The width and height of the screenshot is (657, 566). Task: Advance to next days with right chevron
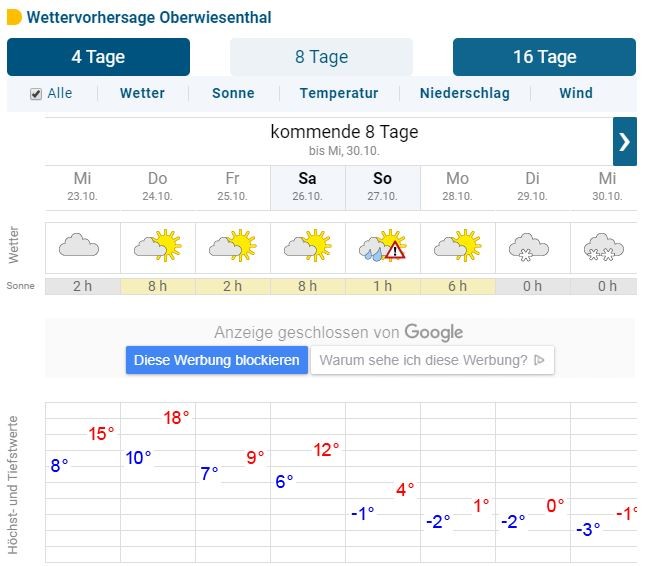coord(625,142)
